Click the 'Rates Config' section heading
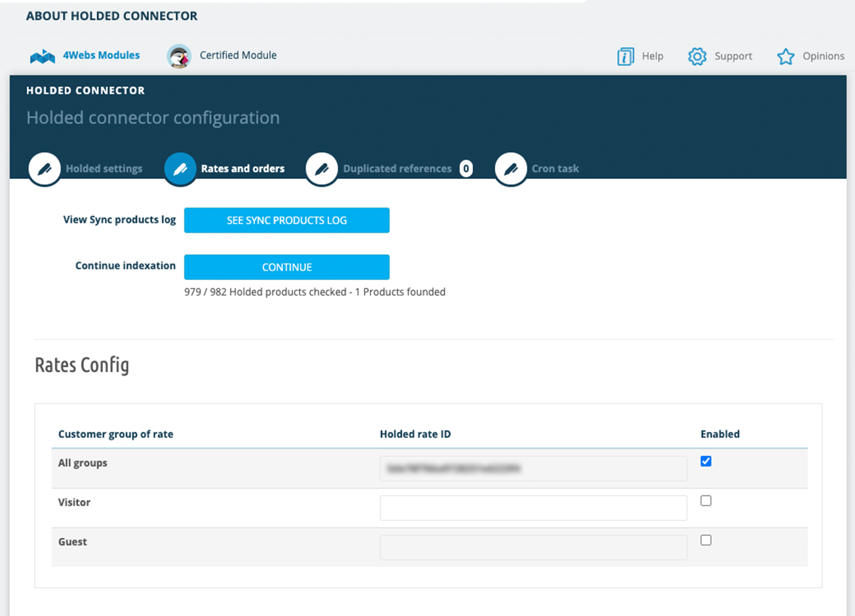 tap(82, 365)
